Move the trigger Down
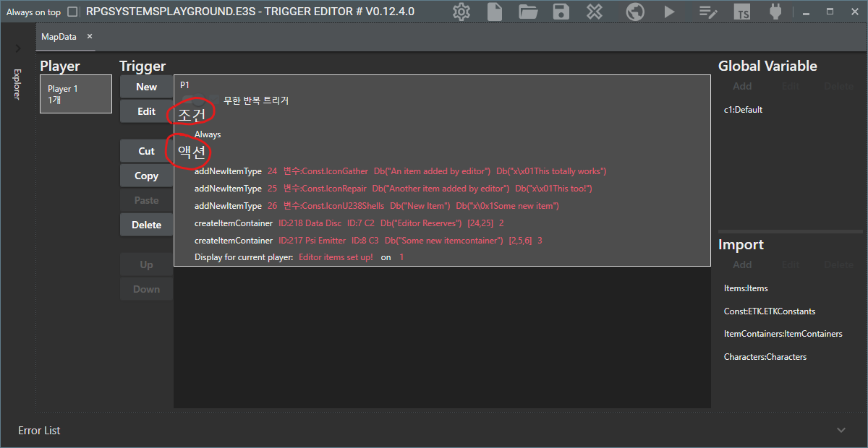 tap(146, 289)
